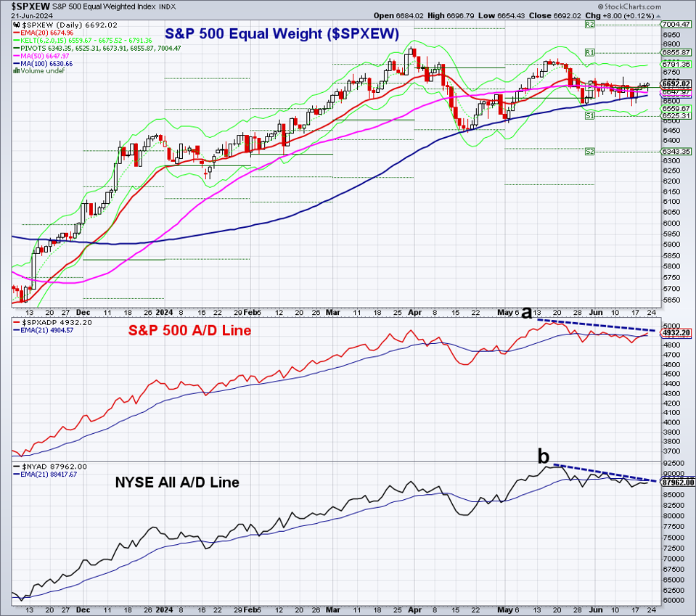
Task: Click the R1 pivot marker
Action: [x=590, y=53]
